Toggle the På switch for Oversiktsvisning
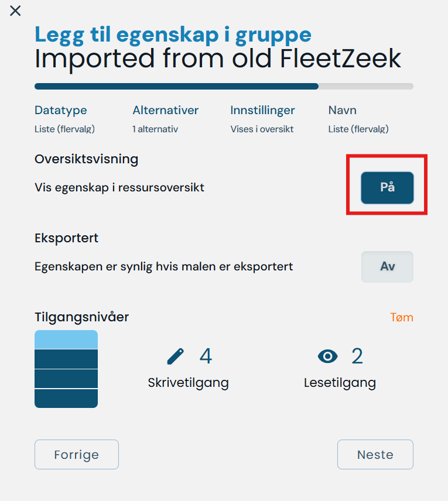This screenshot has width=448, height=501. point(387,188)
